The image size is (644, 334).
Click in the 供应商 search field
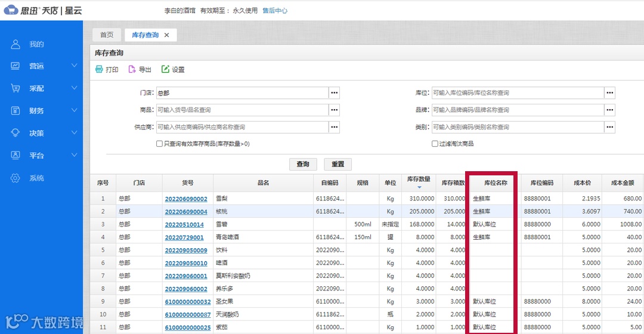coord(242,128)
